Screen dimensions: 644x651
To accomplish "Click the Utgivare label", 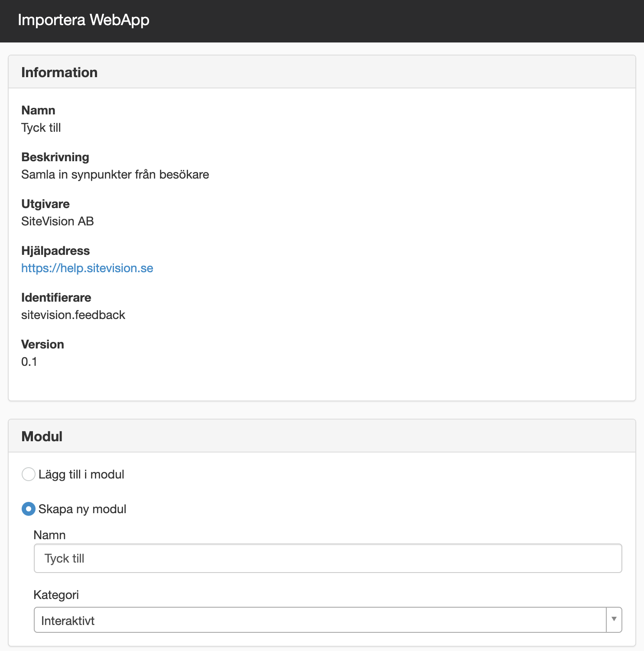I will pos(46,204).
